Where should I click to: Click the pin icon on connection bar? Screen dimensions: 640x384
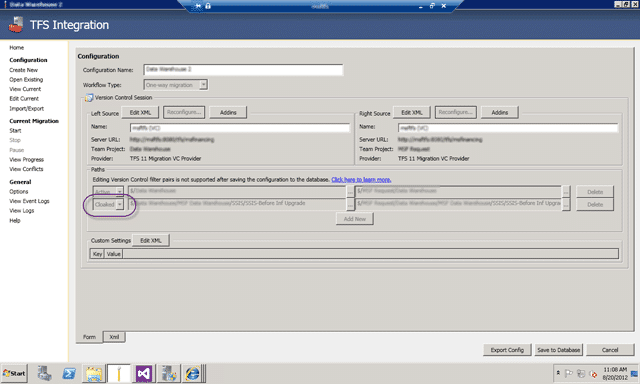click(x=198, y=6)
